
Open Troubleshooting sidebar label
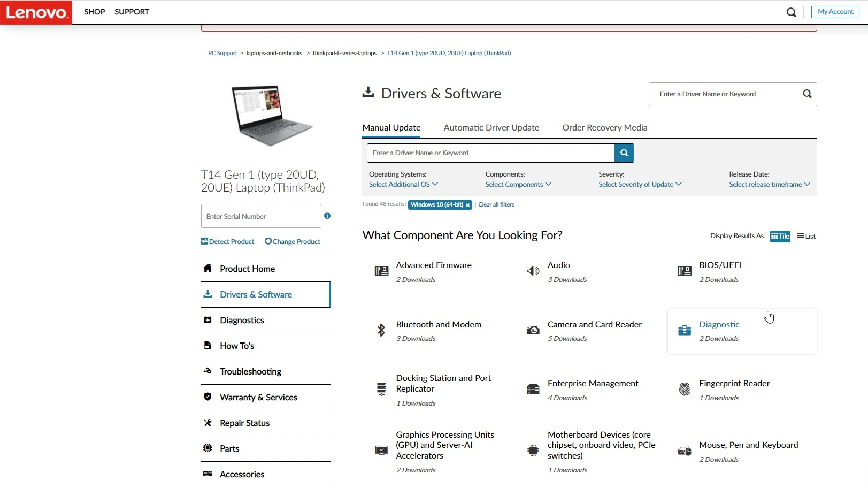250,372
